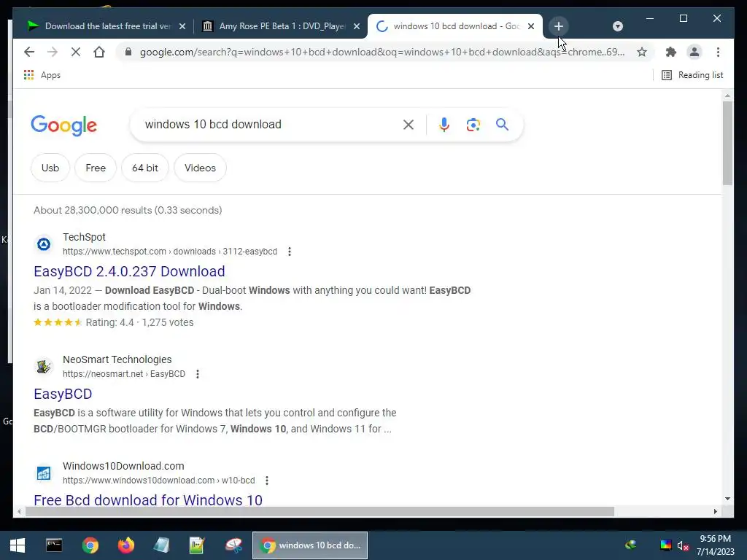The width and height of the screenshot is (747, 560).
Task: Open Free Bcd download for Windows 10
Action: tap(148, 500)
